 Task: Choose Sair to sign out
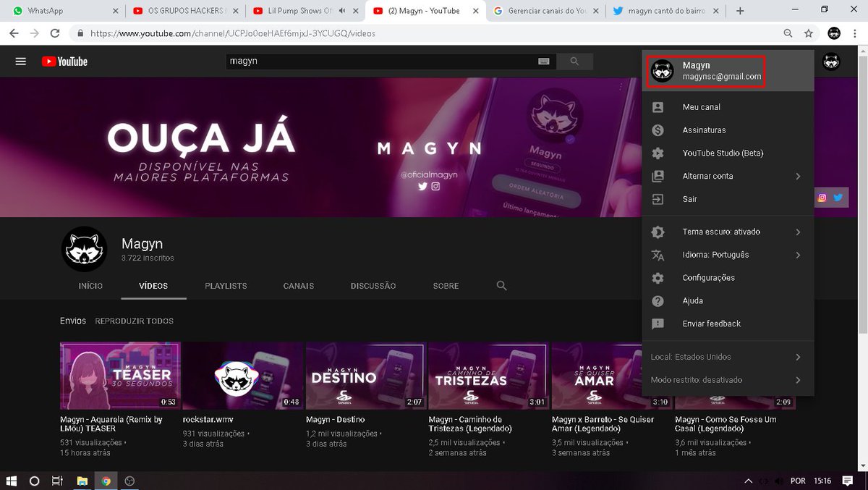pyautogui.click(x=728, y=199)
